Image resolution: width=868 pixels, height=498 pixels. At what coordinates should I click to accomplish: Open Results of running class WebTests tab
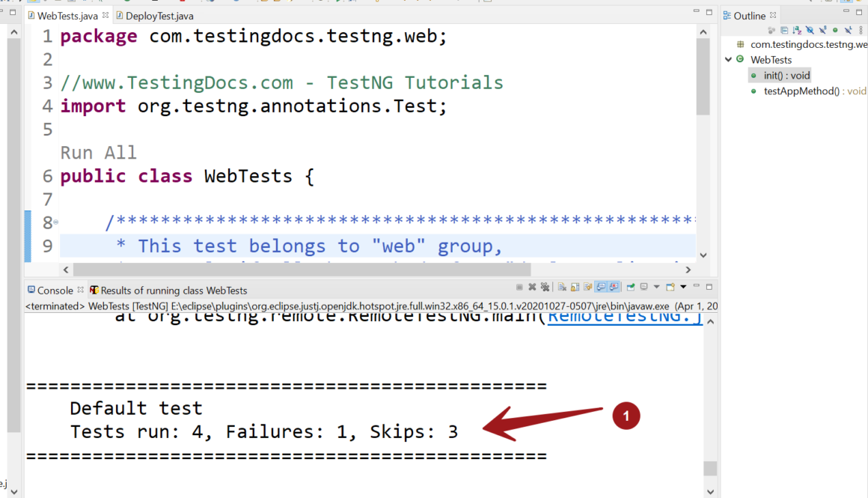coord(173,291)
